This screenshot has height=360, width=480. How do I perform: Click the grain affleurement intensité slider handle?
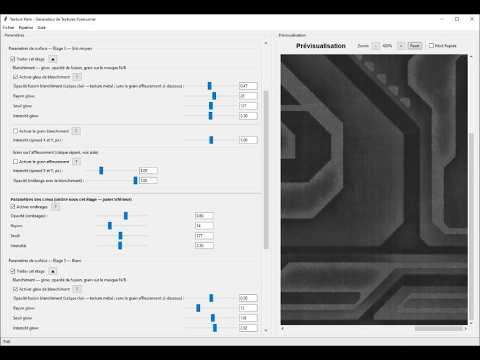tap(101, 171)
